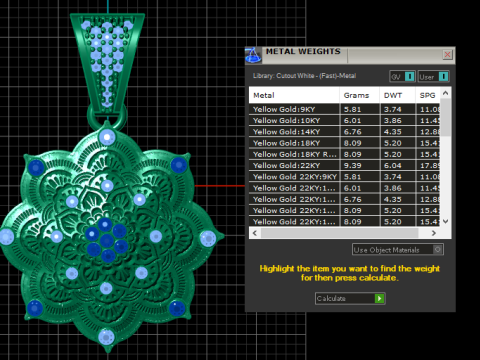480x360 pixels.
Task: Select the Yellow Gold 22KY:9KY row
Action: point(345,177)
